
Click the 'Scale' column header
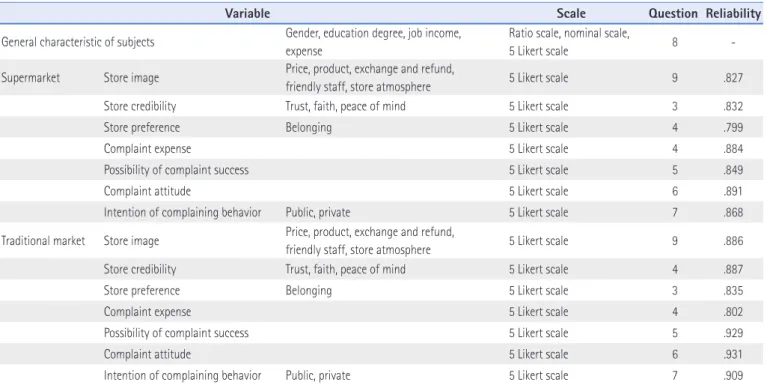pyautogui.click(x=571, y=13)
